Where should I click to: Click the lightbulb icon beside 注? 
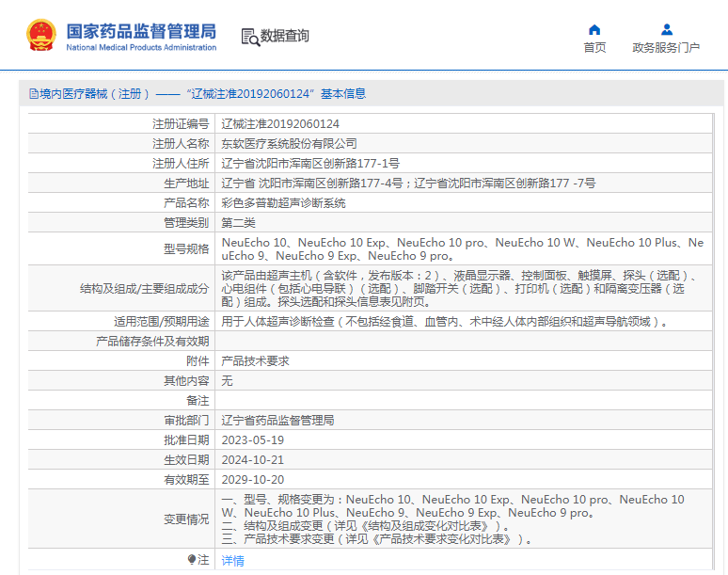pyautogui.click(x=192, y=559)
